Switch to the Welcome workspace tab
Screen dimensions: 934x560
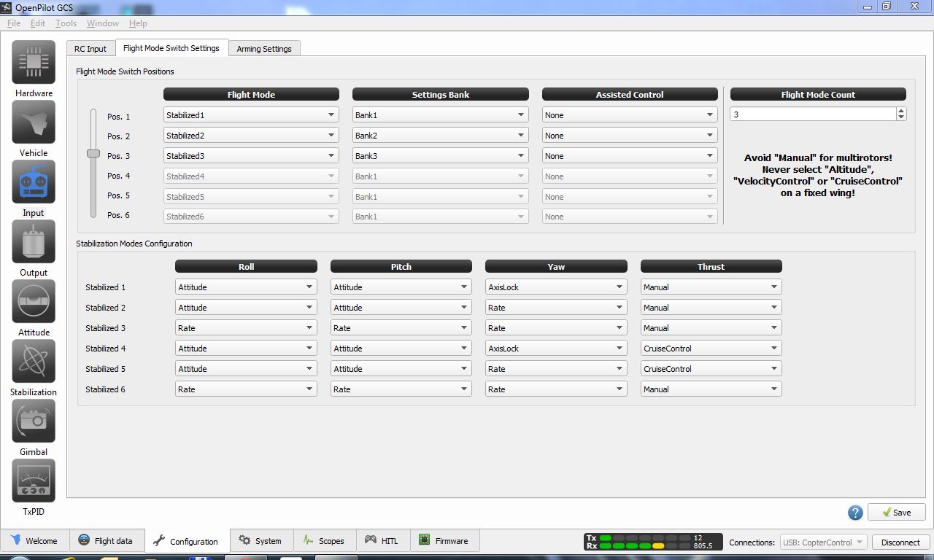point(34,541)
